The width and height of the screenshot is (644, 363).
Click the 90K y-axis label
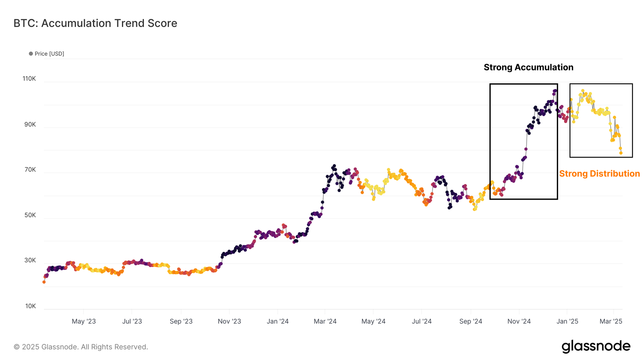[x=30, y=124]
